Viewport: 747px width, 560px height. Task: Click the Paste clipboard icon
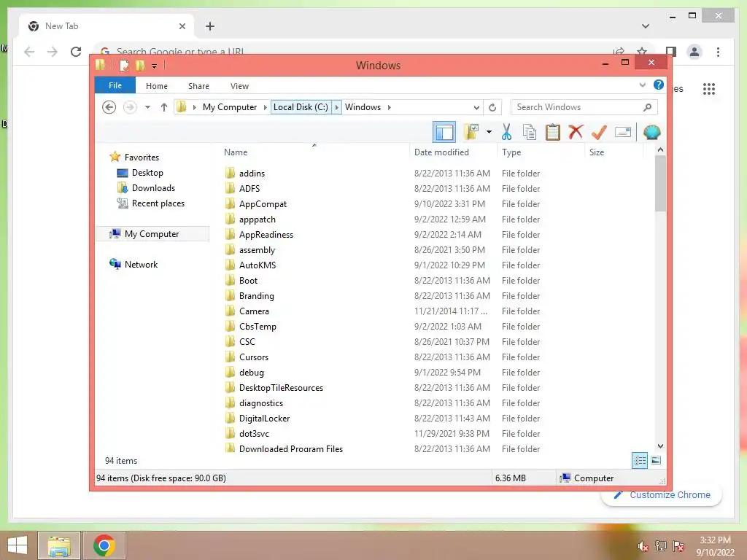pyautogui.click(x=553, y=132)
